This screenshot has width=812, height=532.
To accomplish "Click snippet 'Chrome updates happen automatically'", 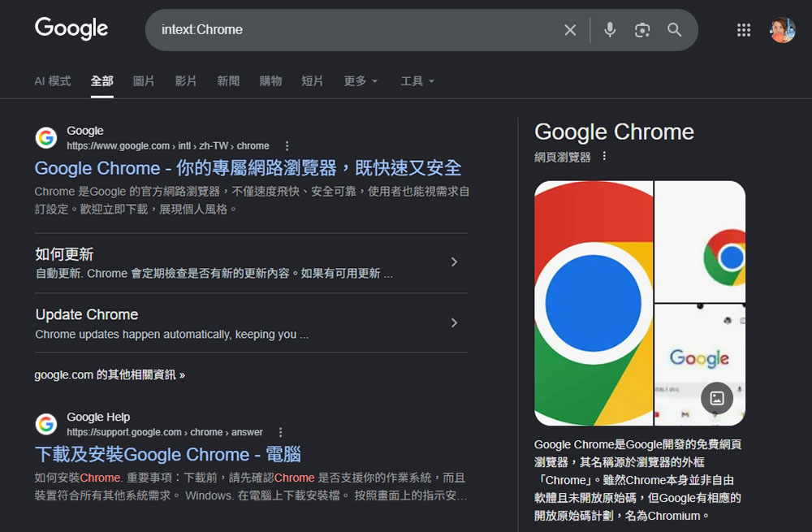I will (172, 335).
